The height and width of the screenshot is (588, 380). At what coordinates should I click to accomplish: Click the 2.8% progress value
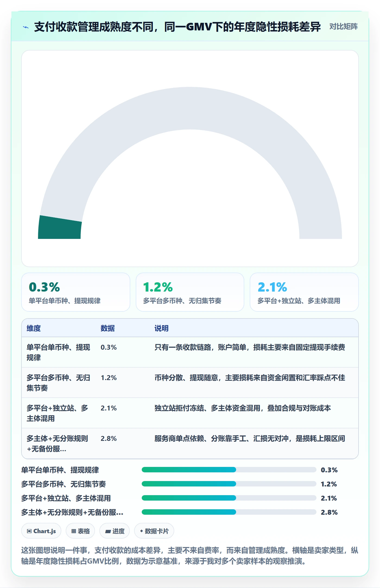(x=329, y=512)
